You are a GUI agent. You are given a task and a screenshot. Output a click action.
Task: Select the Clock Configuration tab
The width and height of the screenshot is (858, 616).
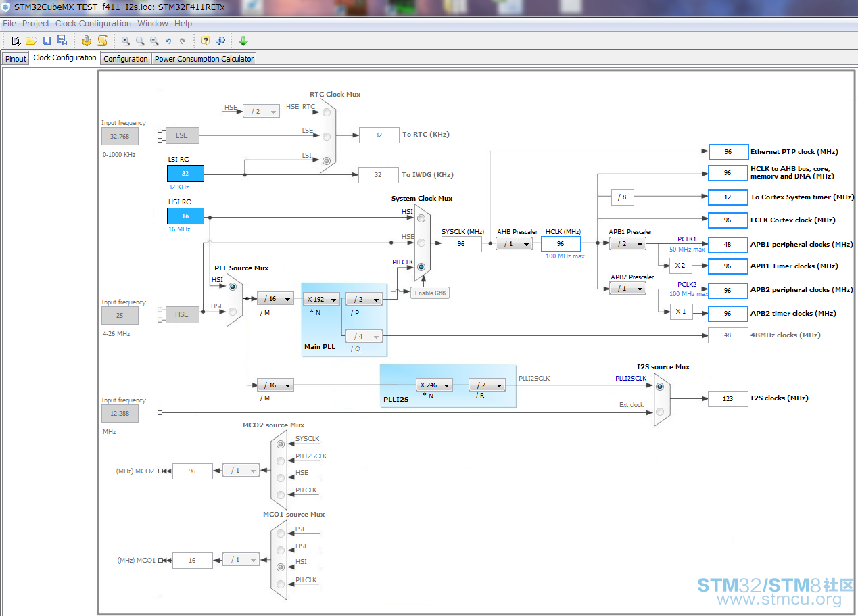pos(65,58)
